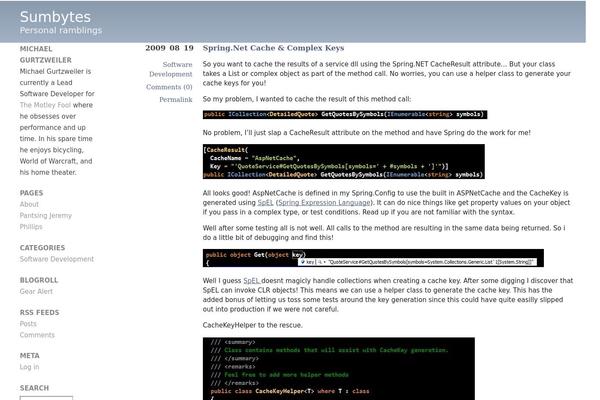
Task: Open the Software Development post category link
Action: (171, 69)
